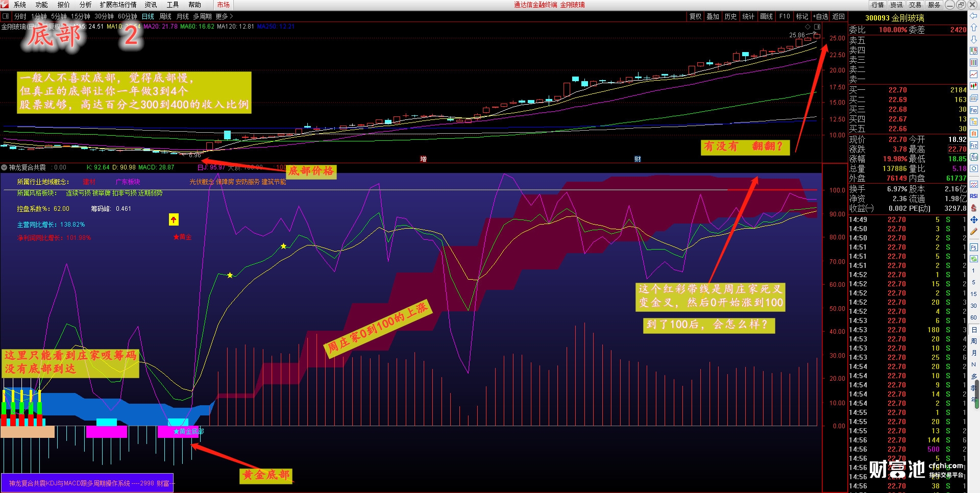Screen dimensions: 980x493
Task: Click the 画线 draw line button
Action: (767, 16)
